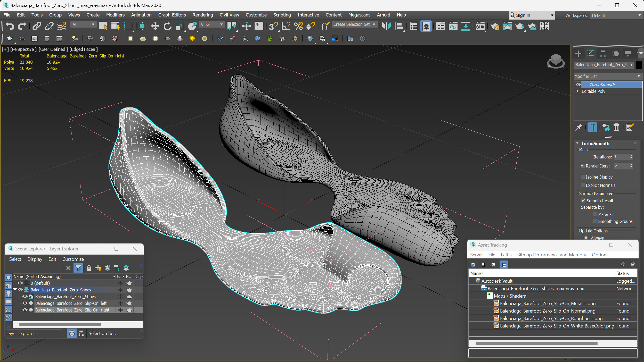The height and width of the screenshot is (362, 644).
Task: Open the Rendering menu
Action: [x=202, y=15]
